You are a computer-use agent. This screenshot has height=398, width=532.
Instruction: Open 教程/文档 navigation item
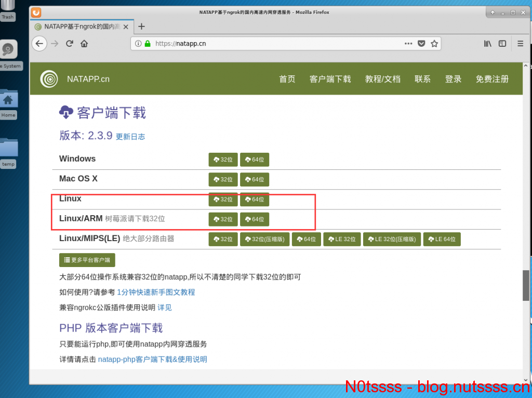point(383,79)
